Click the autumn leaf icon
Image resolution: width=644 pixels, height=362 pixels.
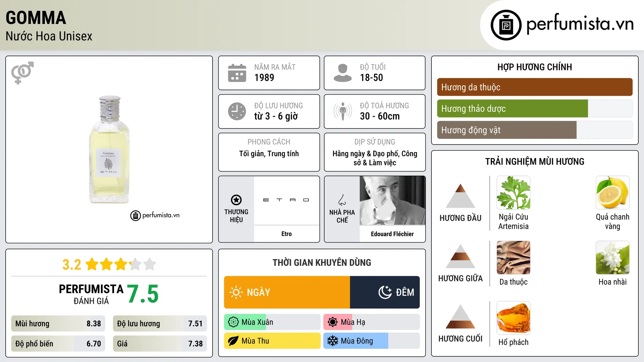(x=233, y=341)
